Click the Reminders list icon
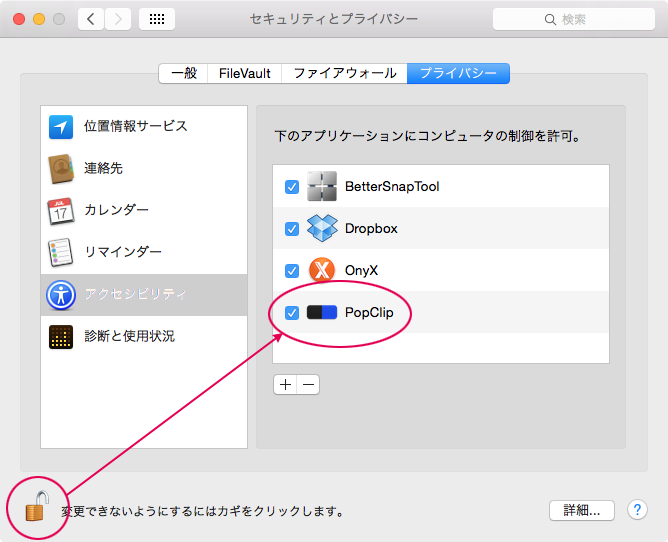This screenshot has height=542, width=668. (60, 252)
